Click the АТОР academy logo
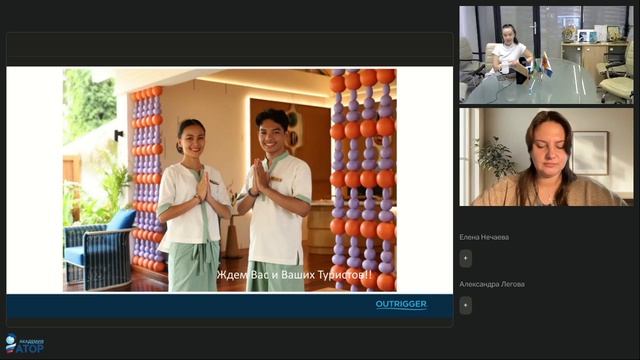The width and height of the screenshot is (640, 360). click(x=24, y=344)
